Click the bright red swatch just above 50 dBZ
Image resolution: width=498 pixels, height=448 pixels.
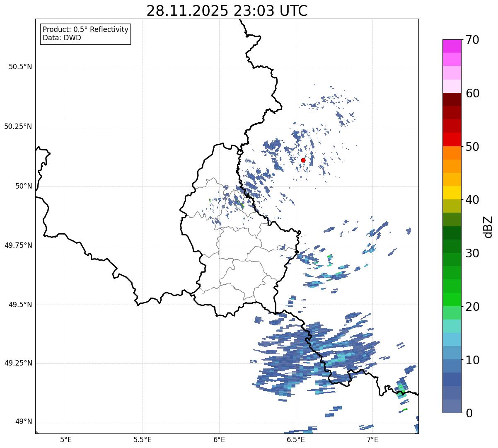pyautogui.click(x=452, y=140)
